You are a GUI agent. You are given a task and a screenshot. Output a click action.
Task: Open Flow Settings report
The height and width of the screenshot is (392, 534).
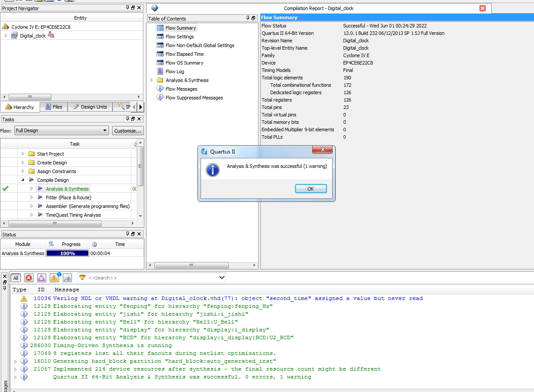(x=180, y=37)
